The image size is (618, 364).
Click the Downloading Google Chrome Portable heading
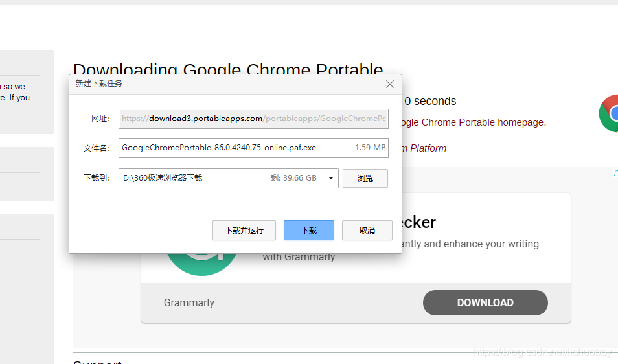[x=228, y=69]
